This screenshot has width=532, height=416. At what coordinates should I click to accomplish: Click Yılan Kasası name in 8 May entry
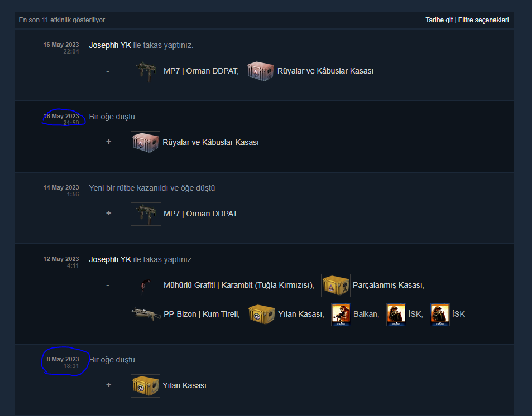(x=184, y=385)
